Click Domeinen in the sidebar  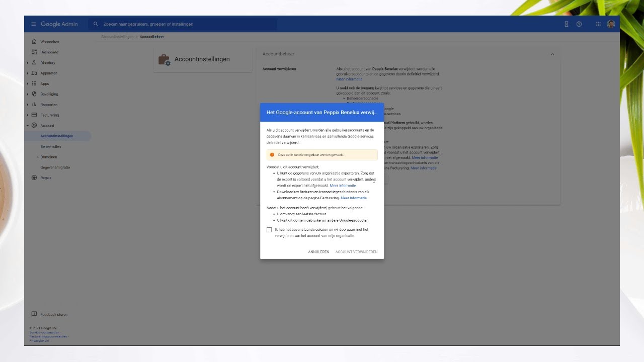click(49, 157)
